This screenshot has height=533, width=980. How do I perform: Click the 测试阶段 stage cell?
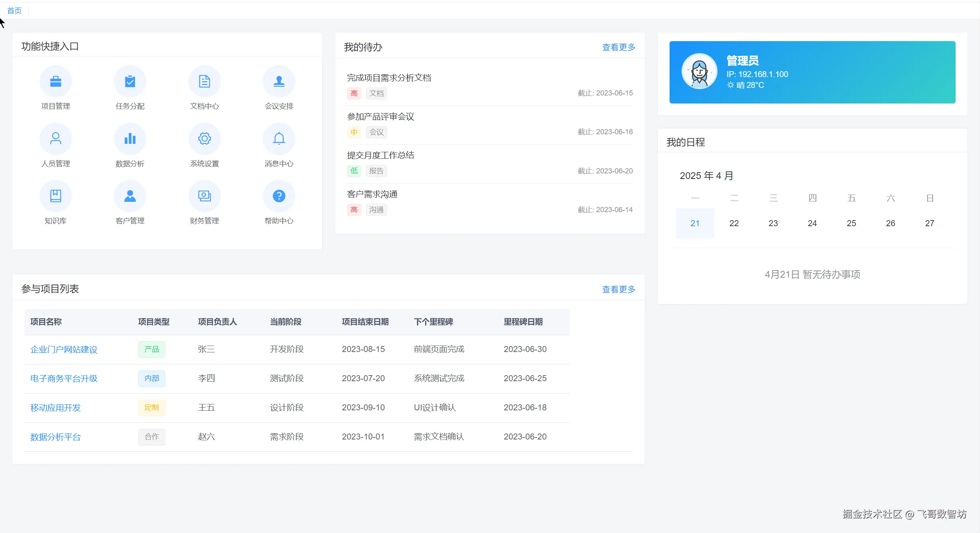287,379
